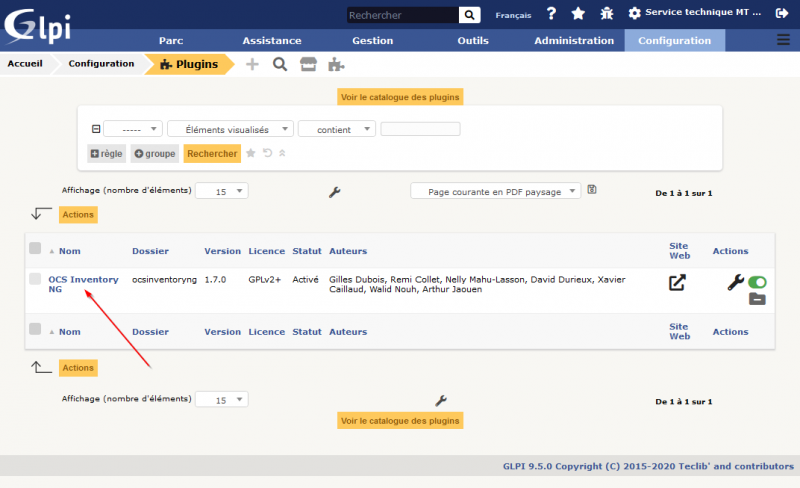Open the contient operator dropdown
Image resolution: width=800 pixels, height=488 pixels.
pos(336,129)
